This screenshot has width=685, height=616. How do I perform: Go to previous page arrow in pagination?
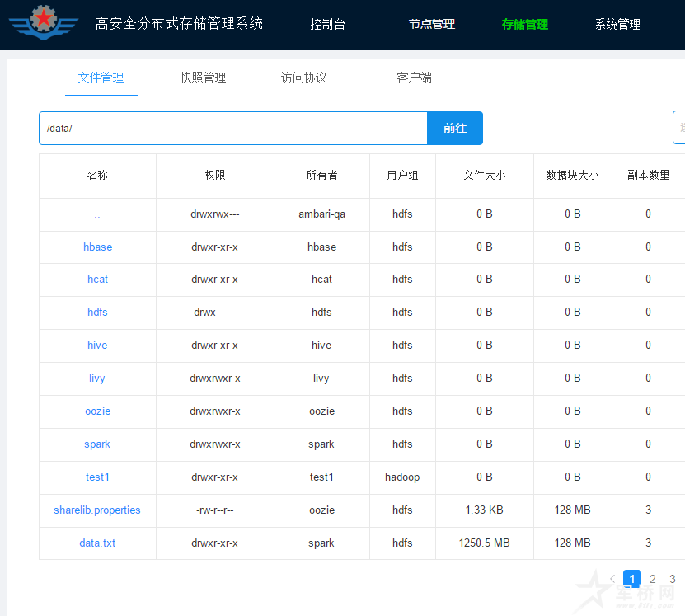point(612,579)
